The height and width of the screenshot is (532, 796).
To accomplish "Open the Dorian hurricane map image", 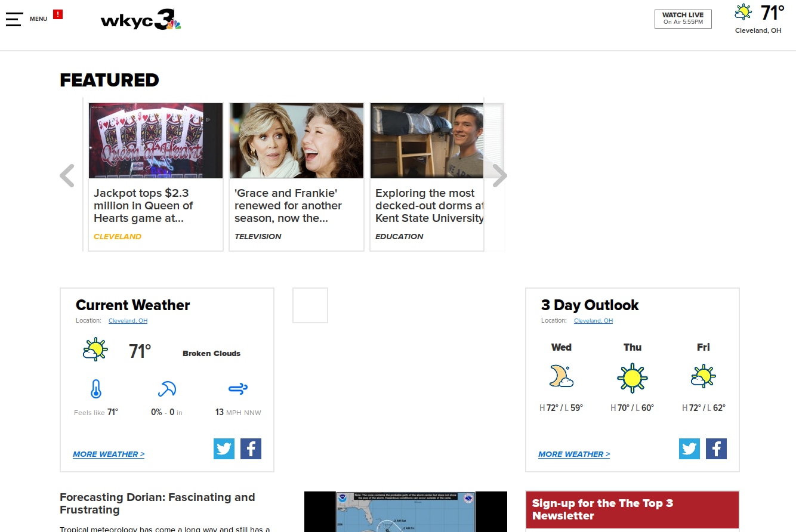I will [406, 512].
